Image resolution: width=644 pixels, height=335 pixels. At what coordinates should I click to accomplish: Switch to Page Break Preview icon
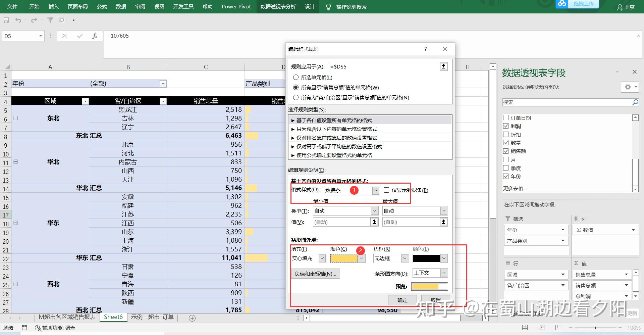pos(558,328)
